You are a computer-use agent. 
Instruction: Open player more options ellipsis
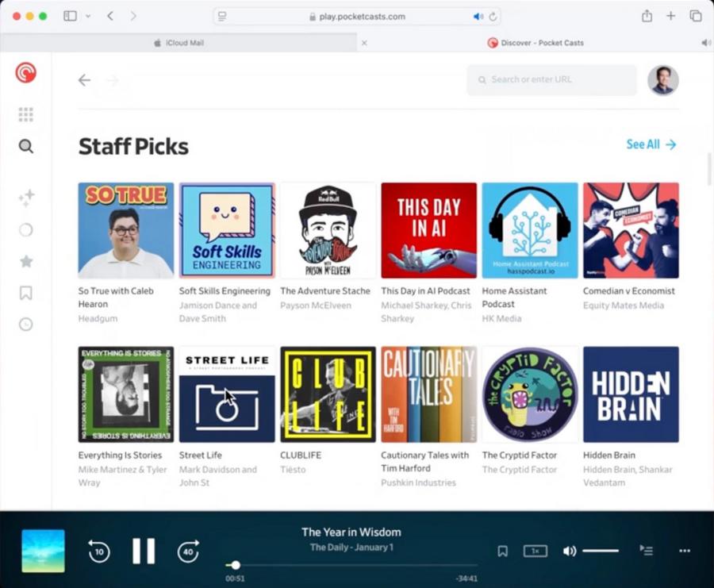point(685,551)
